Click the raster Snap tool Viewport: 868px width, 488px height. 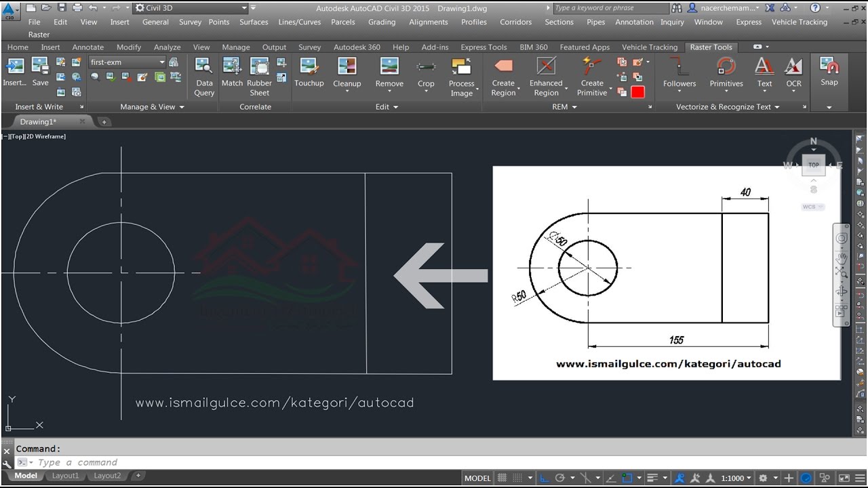coord(829,71)
